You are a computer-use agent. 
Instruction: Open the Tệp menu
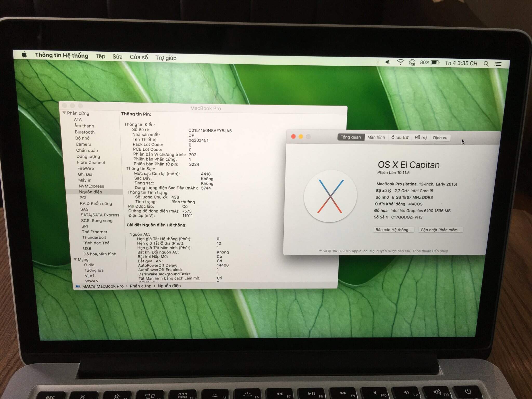tap(100, 56)
